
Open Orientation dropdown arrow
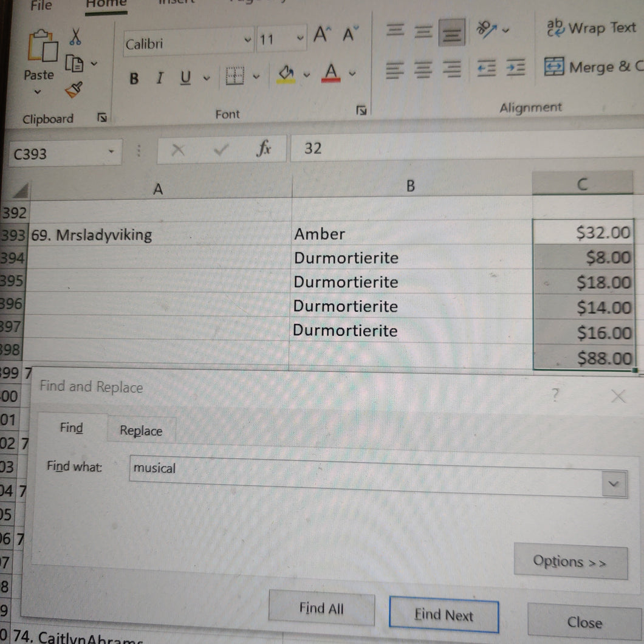click(505, 30)
